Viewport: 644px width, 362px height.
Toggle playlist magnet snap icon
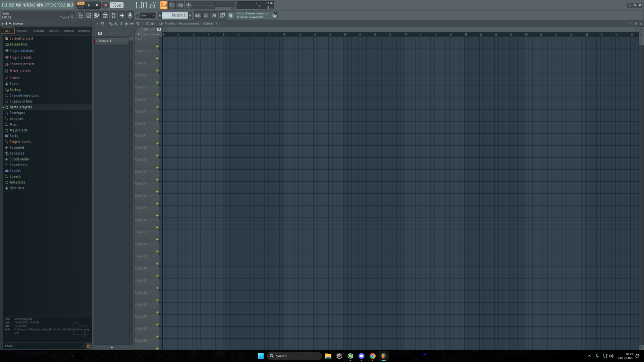103,24
